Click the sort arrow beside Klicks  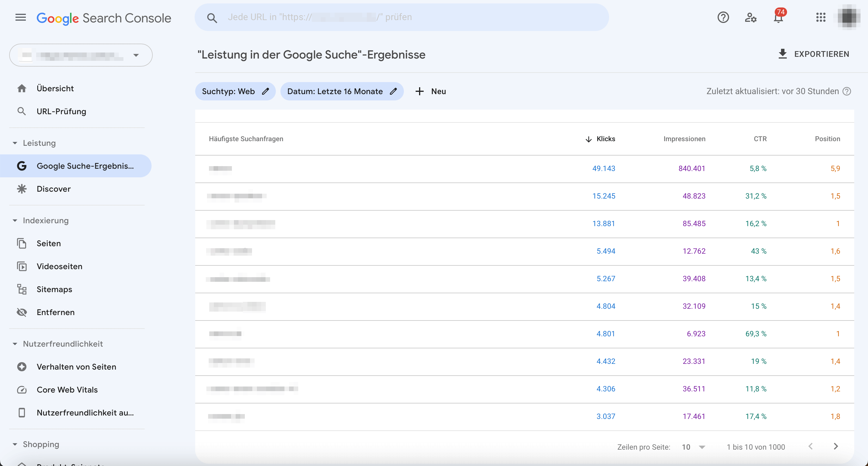tap(588, 139)
